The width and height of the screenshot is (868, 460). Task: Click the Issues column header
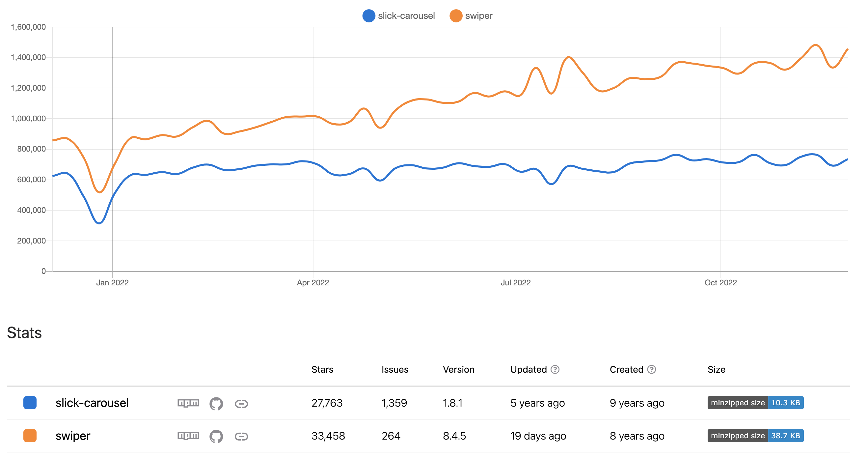(x=394, y=370)
